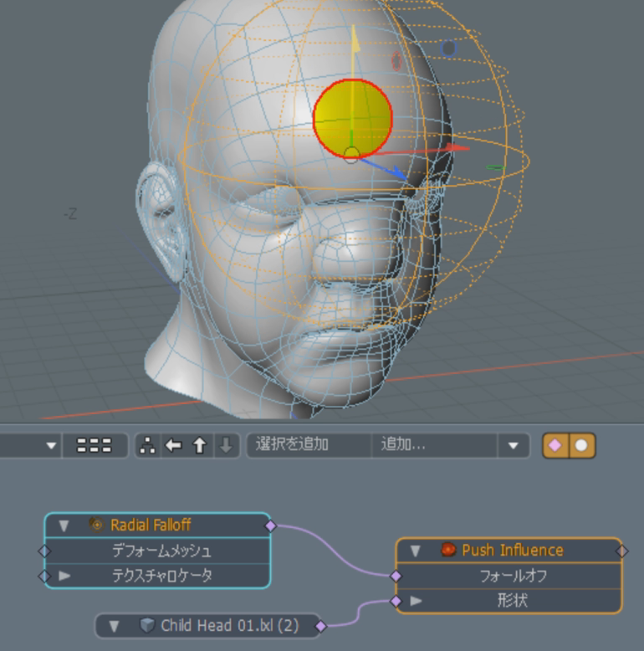Click the left arrow navigation icon
Viewport: 644px width, 651px height.
click(x=173, y=445)
